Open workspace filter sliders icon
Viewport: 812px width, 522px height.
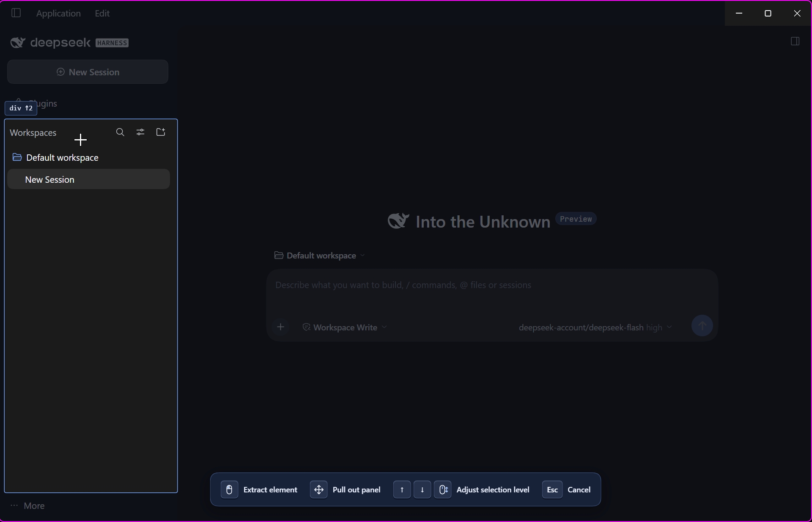coord(140,132)
